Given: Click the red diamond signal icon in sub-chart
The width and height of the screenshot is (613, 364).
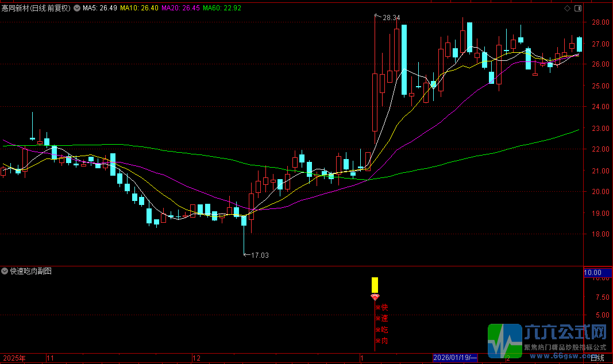Looking at the screenshot, I should click(x=375, y=297).
